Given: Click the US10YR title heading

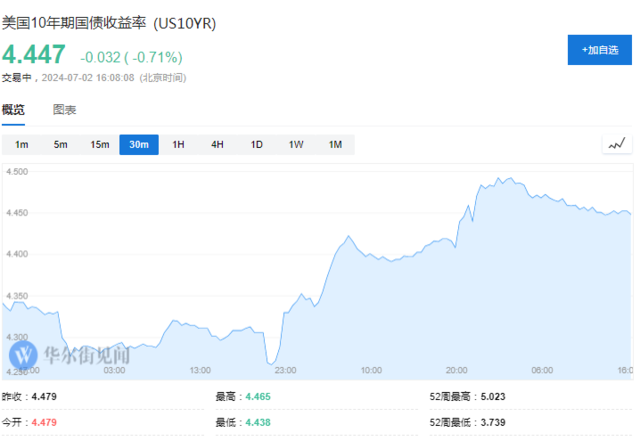Looking at the screenshot, I should [108, 21].
